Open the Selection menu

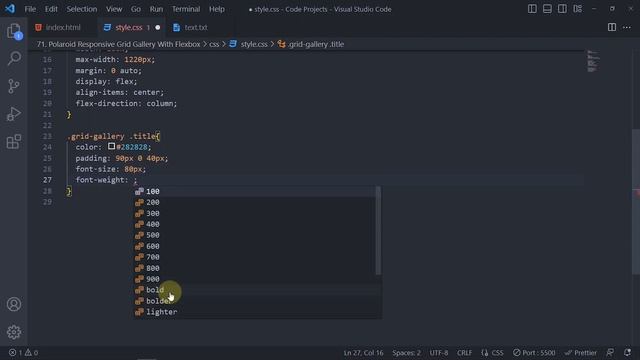(x=82, y=9)
